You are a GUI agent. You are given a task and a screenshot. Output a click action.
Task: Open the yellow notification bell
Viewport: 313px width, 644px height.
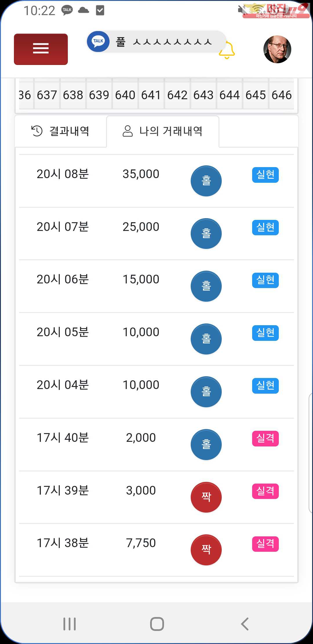pos(227,50)
